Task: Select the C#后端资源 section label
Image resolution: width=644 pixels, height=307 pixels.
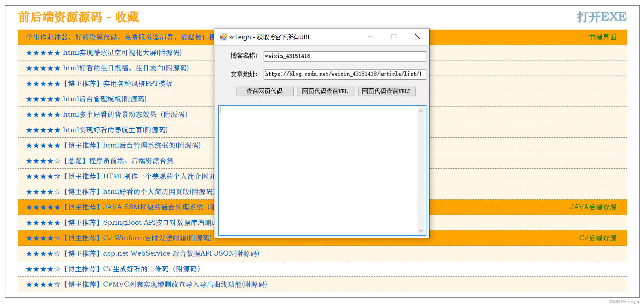Action: click(x=598, y=238)
